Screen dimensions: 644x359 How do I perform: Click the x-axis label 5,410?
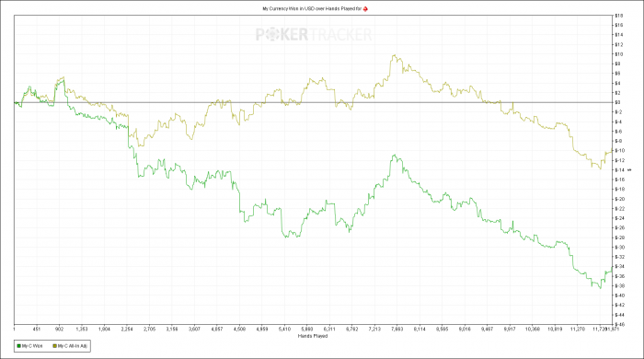point(284,329)
